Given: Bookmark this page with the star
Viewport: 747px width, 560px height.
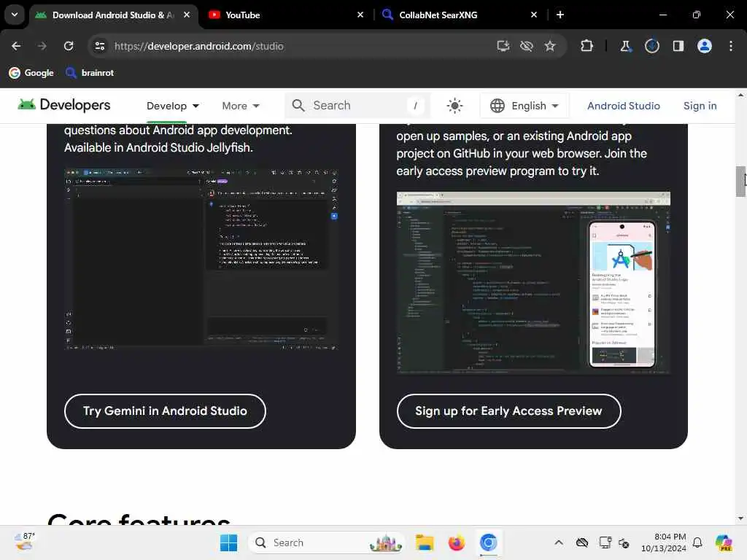Looking at the screenshot, I should (550, 46).
